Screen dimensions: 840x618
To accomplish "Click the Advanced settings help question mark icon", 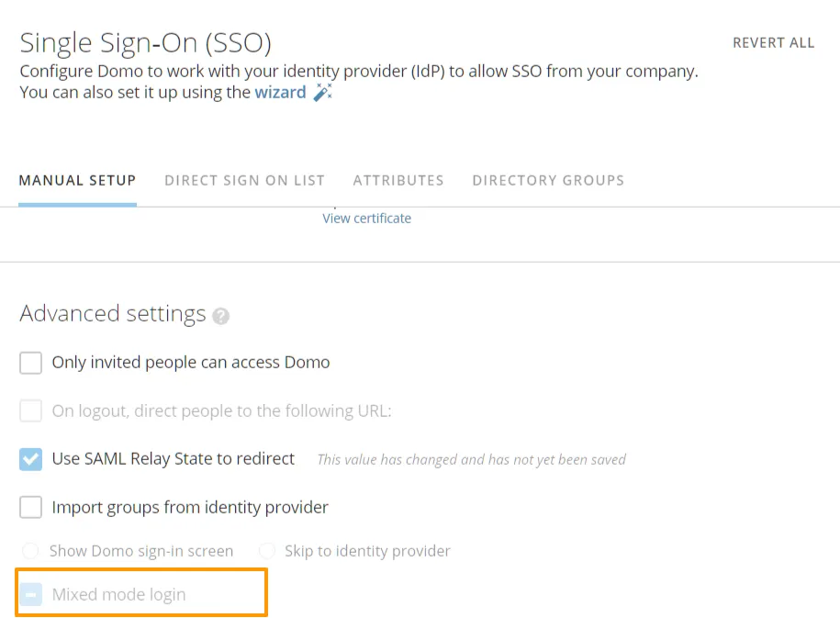I will point(220,316).
